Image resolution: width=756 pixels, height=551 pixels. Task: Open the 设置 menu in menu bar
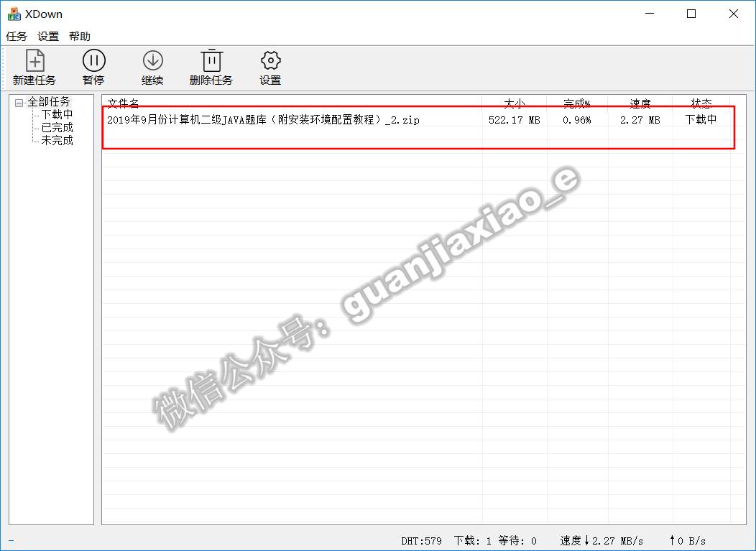(47, 36)
